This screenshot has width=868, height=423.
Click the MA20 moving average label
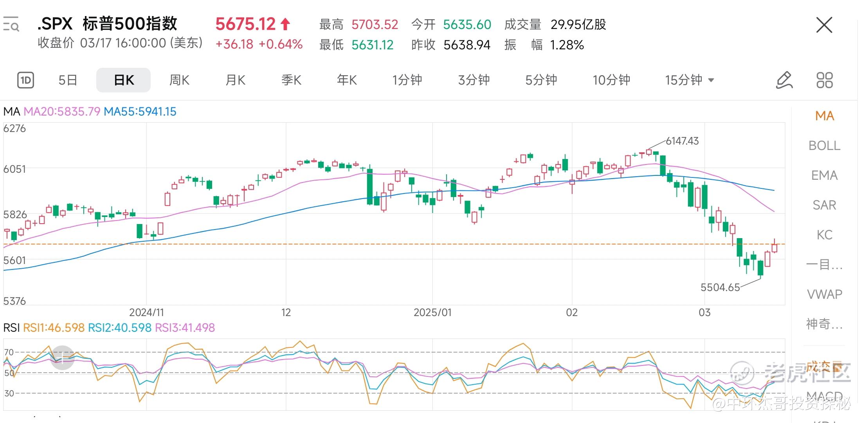pos(62,112)
